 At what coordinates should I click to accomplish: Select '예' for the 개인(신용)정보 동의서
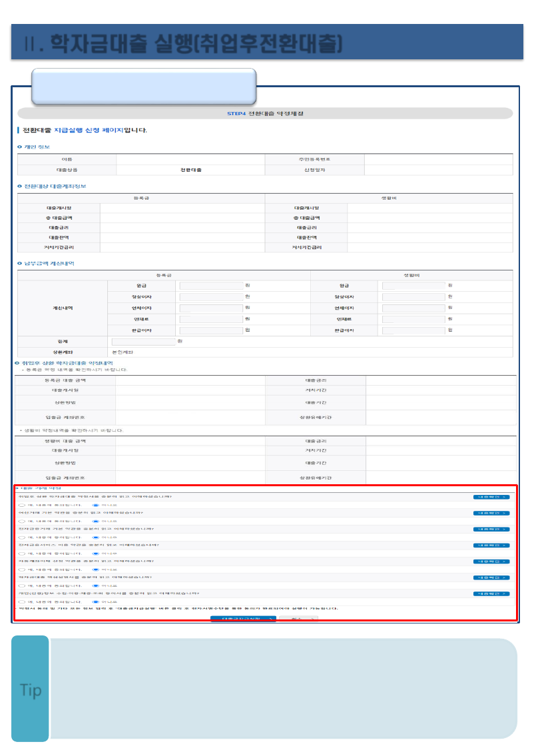(21, 601)
